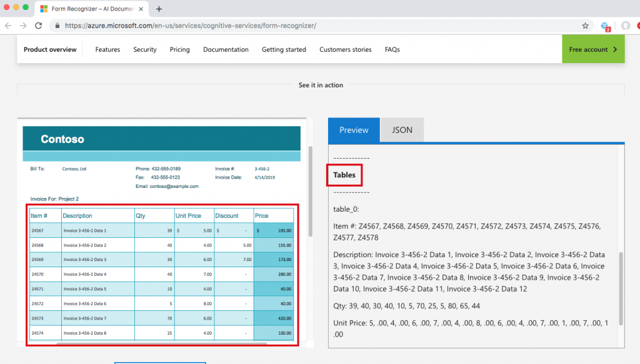
Task: Go to the Security section
Action: point(145,49)
